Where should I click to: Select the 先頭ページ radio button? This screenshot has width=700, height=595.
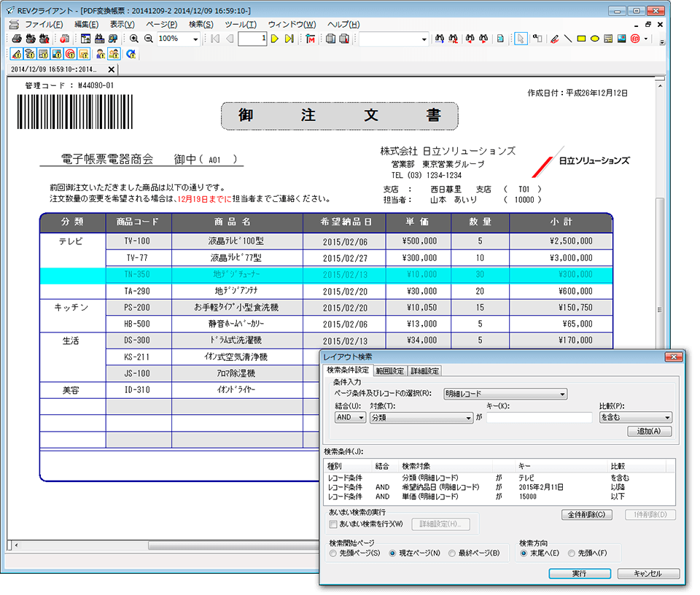point(333,553)
